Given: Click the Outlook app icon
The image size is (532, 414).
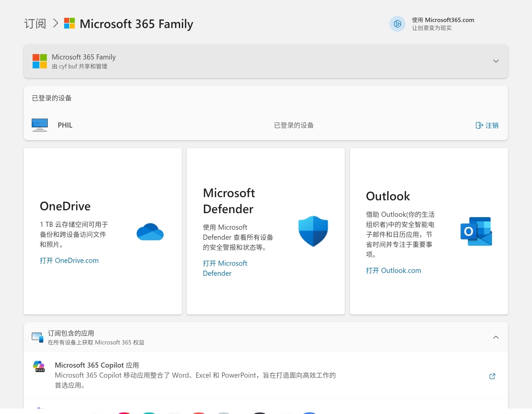Looking at the screenshot, I should coord(476,231).
